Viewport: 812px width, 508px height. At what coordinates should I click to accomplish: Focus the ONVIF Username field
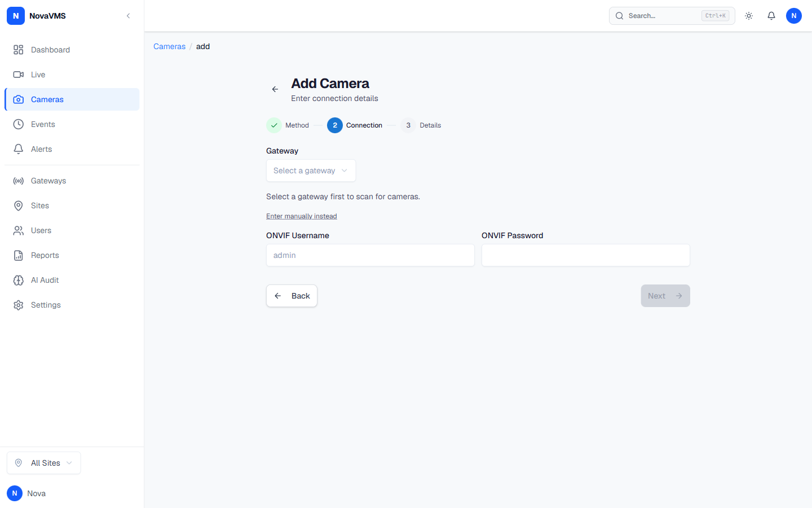(x=370, y=255)
